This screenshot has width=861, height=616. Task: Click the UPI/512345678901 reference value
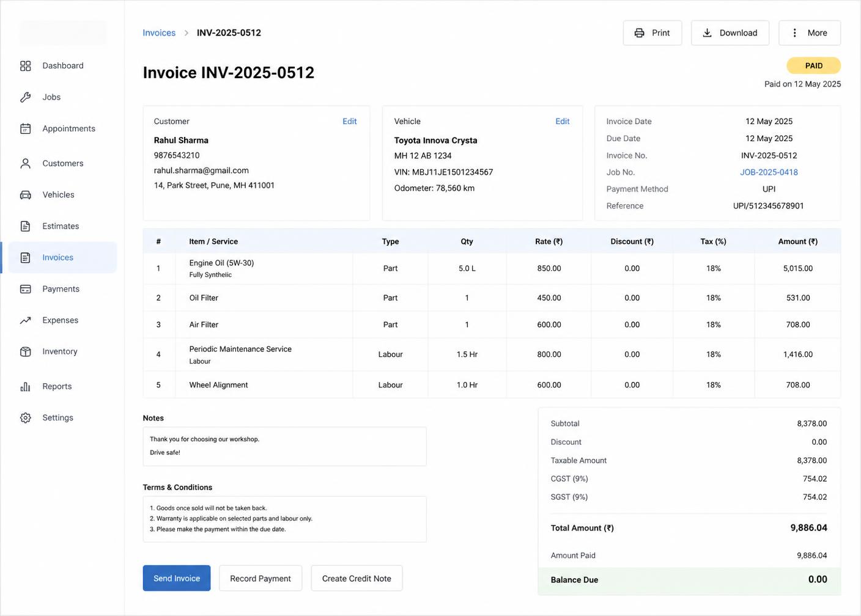tap(769, 206)
